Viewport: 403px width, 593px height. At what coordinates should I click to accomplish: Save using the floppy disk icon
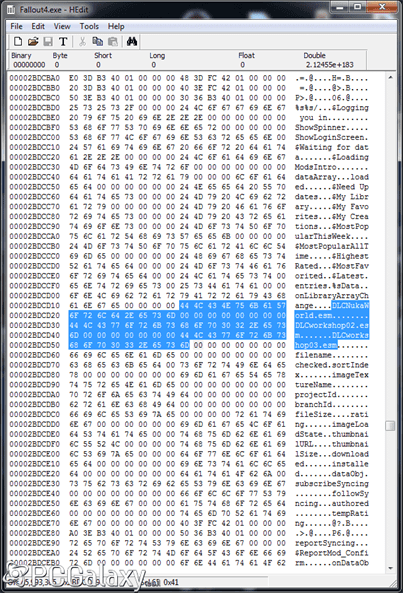point(48,41)
